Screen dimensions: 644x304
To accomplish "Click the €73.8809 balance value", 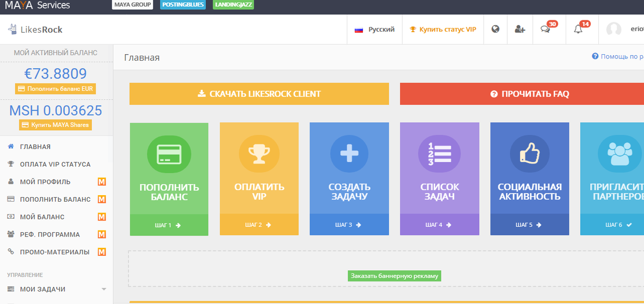I will [x=56, y=73].
